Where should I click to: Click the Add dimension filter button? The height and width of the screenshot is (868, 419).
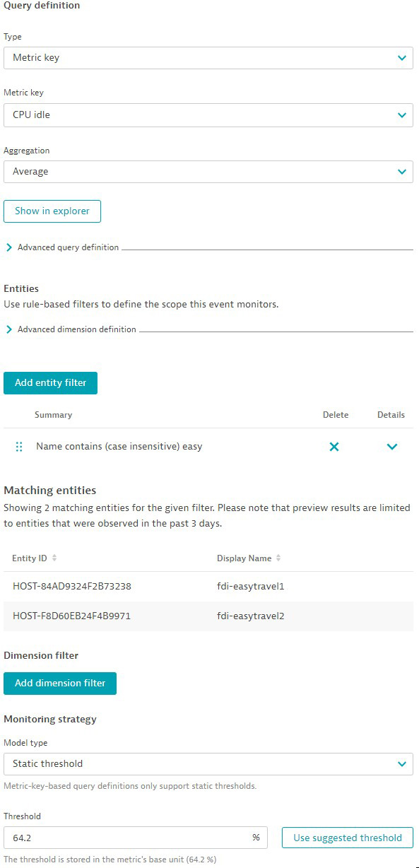click(x=60, y=683)
